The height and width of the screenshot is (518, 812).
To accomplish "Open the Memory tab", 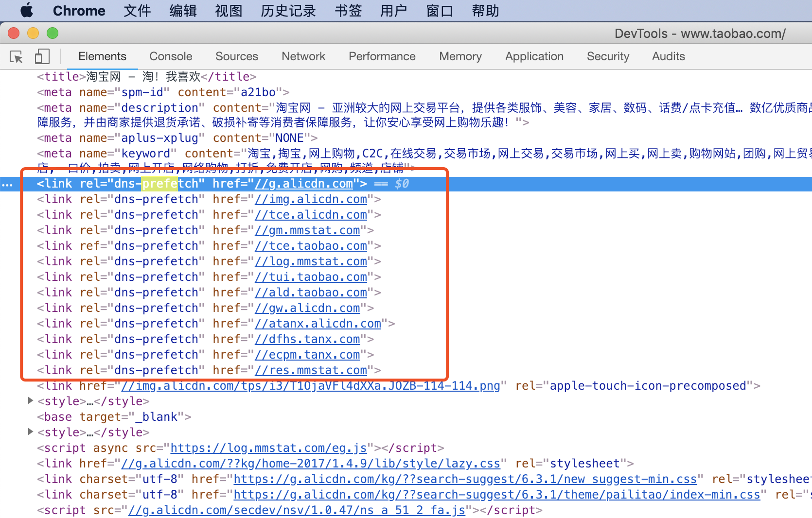I will point(460,56).
